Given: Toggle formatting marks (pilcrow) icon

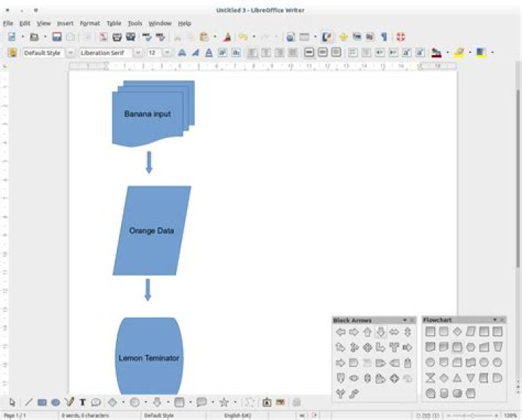Looking at the screenshot, I should click(384, 37).
